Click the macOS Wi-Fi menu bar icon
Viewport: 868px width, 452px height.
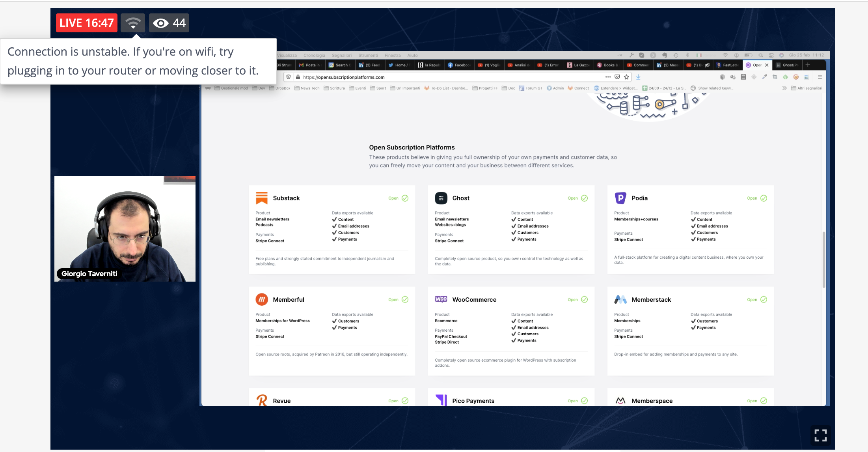click(725, 55)
